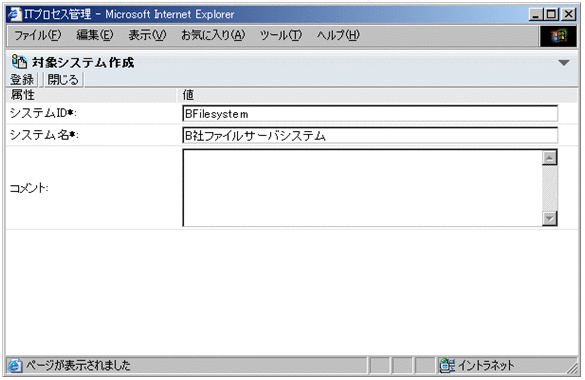The width and height of the screenshot is (585, 380).
Task: Open the ヘルプ(H) menu
Action: [x=338, y=35]
